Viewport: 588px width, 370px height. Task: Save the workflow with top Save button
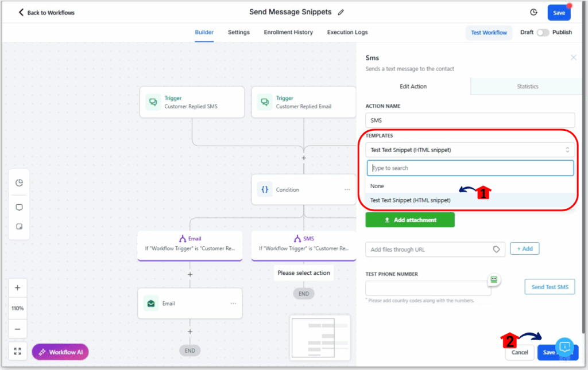click(559, 13)
